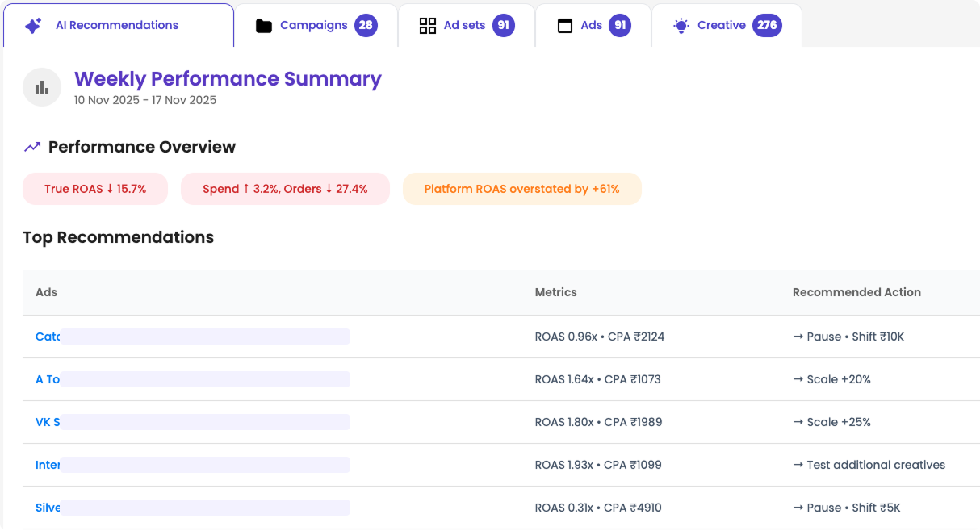Click the Ad sets grid icon
This screenshot has height=531, width=980.
pos(428,26)
